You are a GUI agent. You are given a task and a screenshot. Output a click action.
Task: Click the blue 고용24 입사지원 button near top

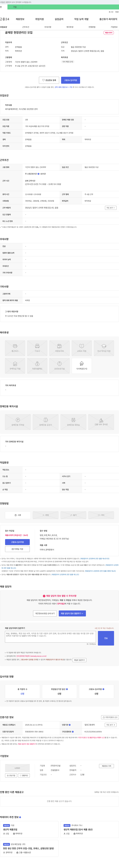(71, 80)
